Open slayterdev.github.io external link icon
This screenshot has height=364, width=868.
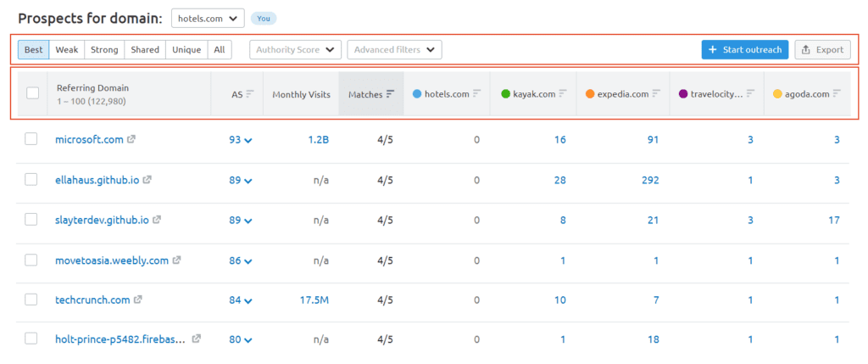[157, 220]
